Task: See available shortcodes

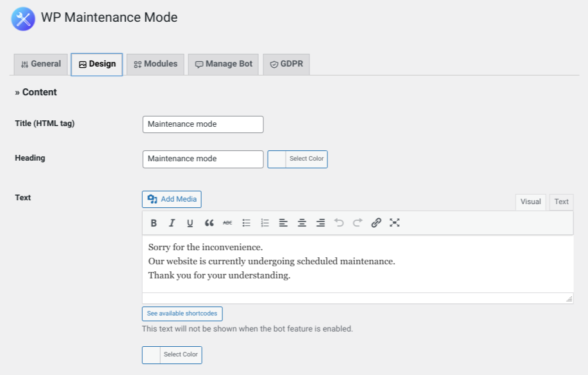Action: (x=182, y=314)
